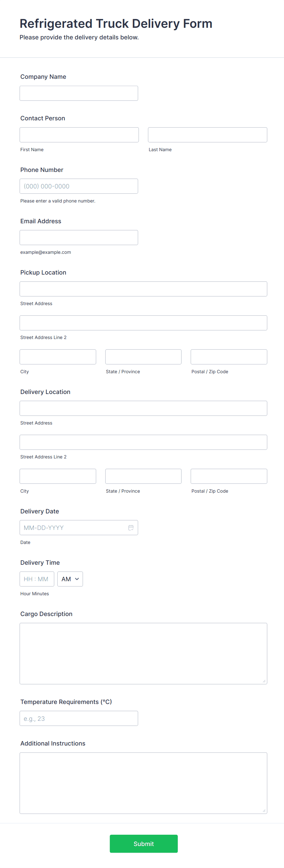Click the Delivery Location Street Address field

pos(143,408)
